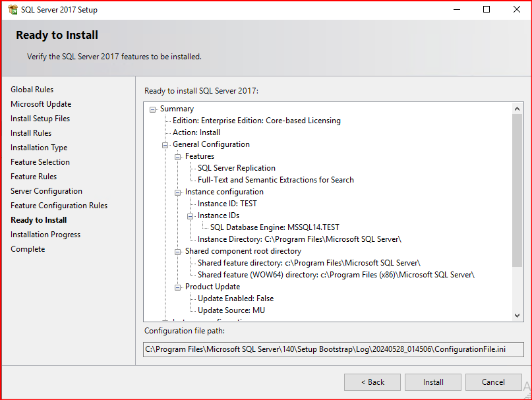Viewport: 532px width, 400px height.
Task: Select the Global Rules step
Action: click(32, 90)
